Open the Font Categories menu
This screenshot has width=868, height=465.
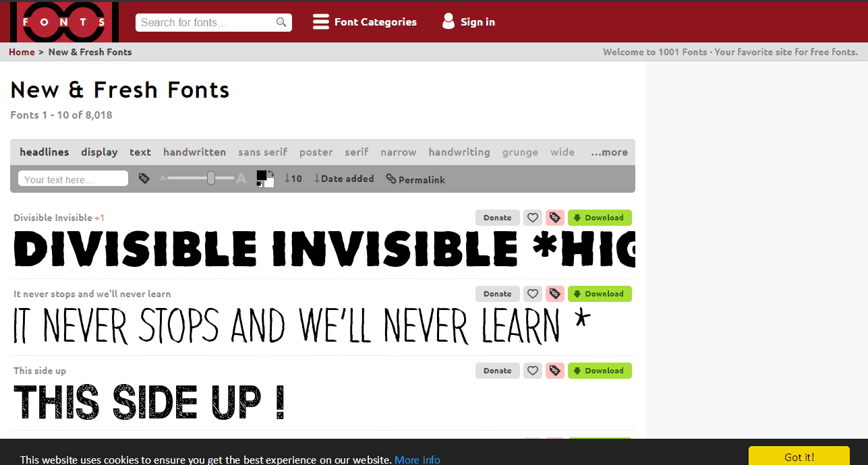click(x=365, y=22)
